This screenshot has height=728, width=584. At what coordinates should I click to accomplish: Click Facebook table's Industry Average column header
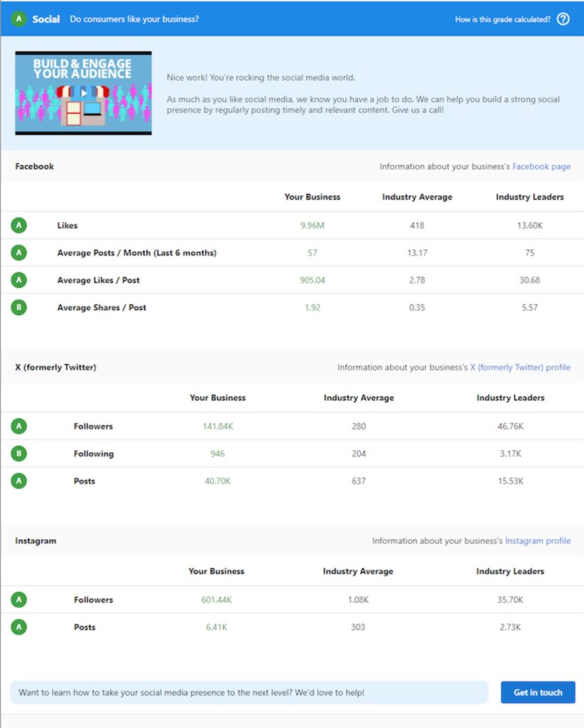point(417,197)
